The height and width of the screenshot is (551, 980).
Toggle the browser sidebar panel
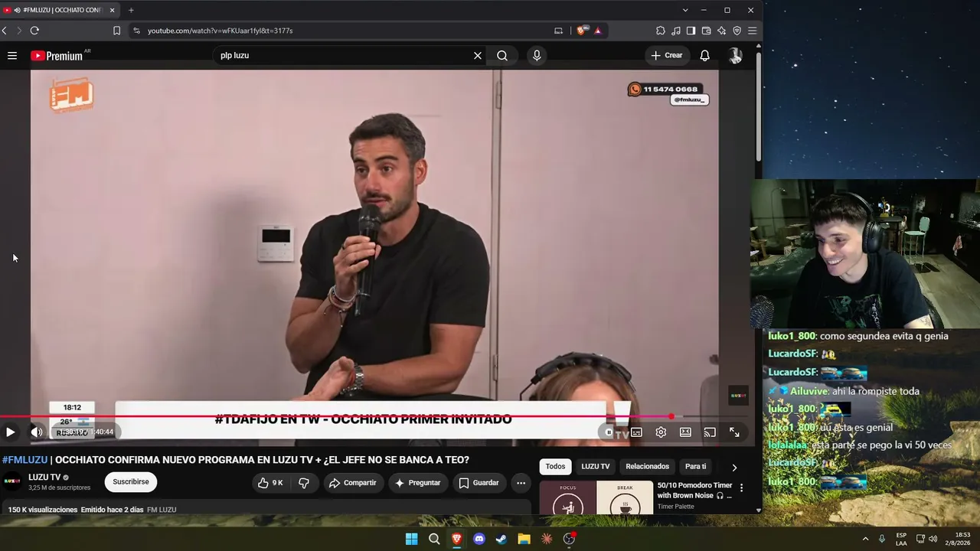(691, 31)
